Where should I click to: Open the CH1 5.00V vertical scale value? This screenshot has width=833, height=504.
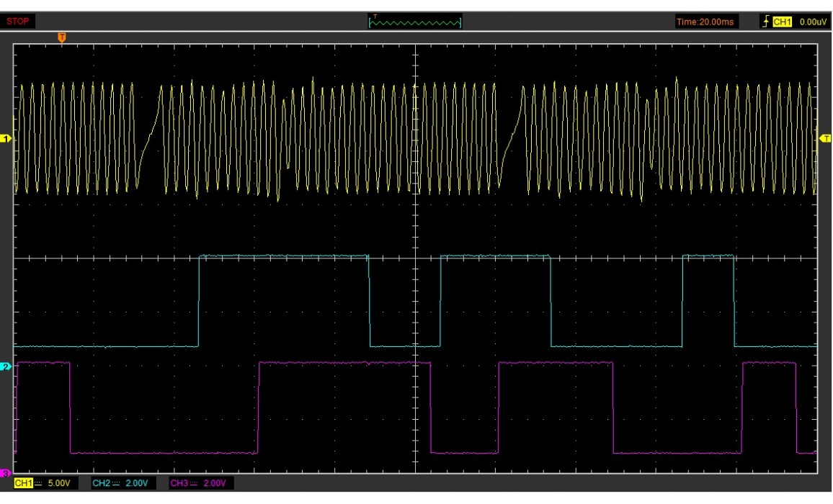pos(59,483)
